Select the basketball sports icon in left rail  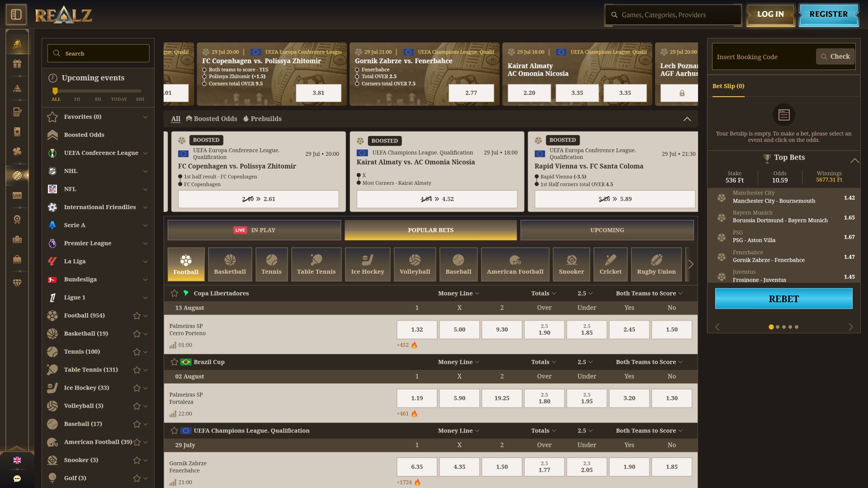click(x=17, y=175)
